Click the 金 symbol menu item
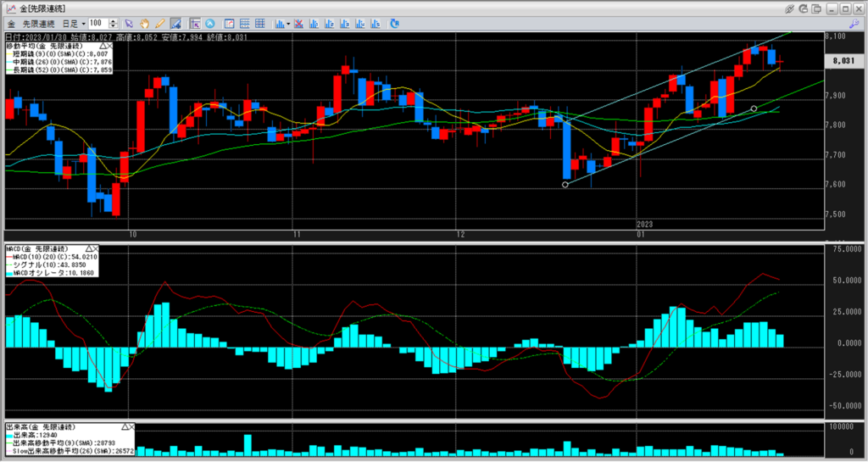 click(x=10, y=23)
